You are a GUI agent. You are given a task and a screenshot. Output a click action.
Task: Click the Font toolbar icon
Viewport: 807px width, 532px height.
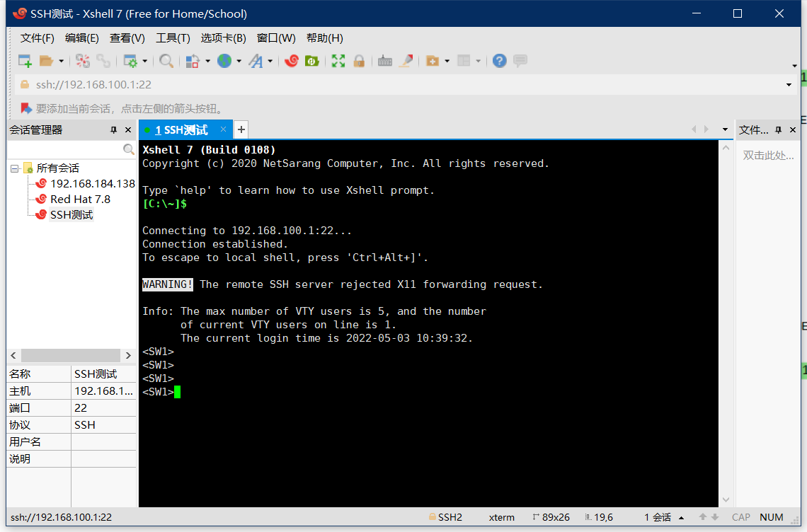(256, 61)
